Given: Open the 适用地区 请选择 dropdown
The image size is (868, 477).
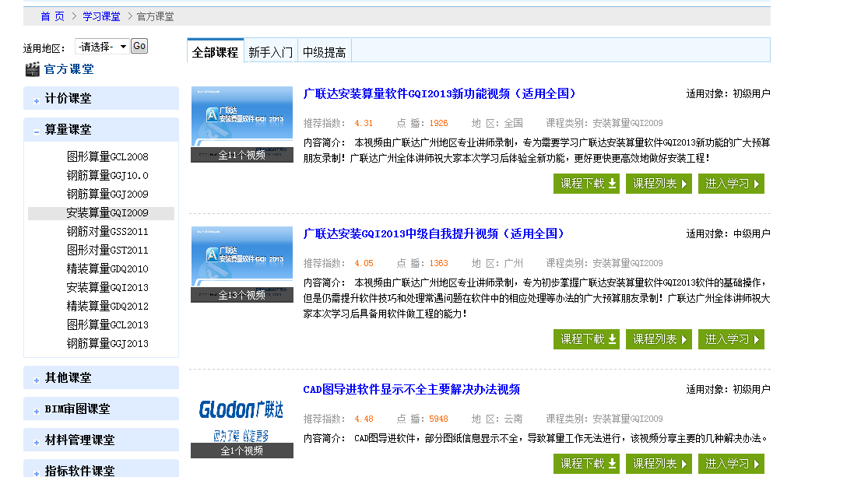Looking at the screenshot, I should (102, 47).
